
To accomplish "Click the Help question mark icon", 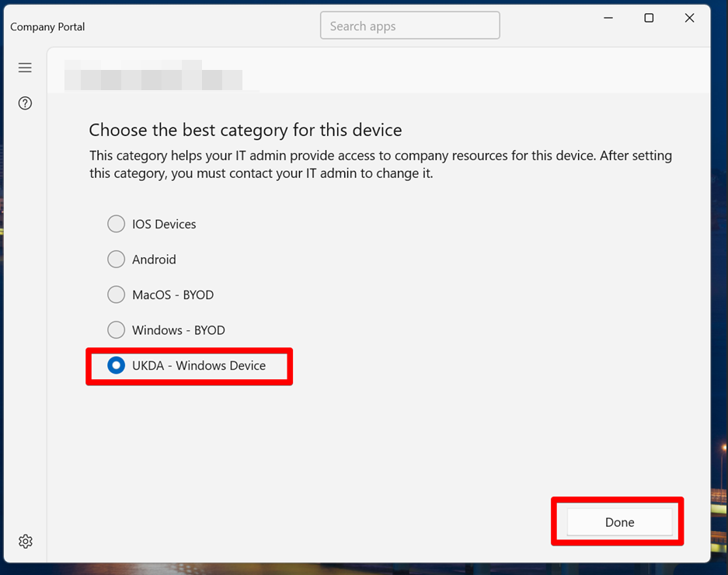I will click(25, 103).
